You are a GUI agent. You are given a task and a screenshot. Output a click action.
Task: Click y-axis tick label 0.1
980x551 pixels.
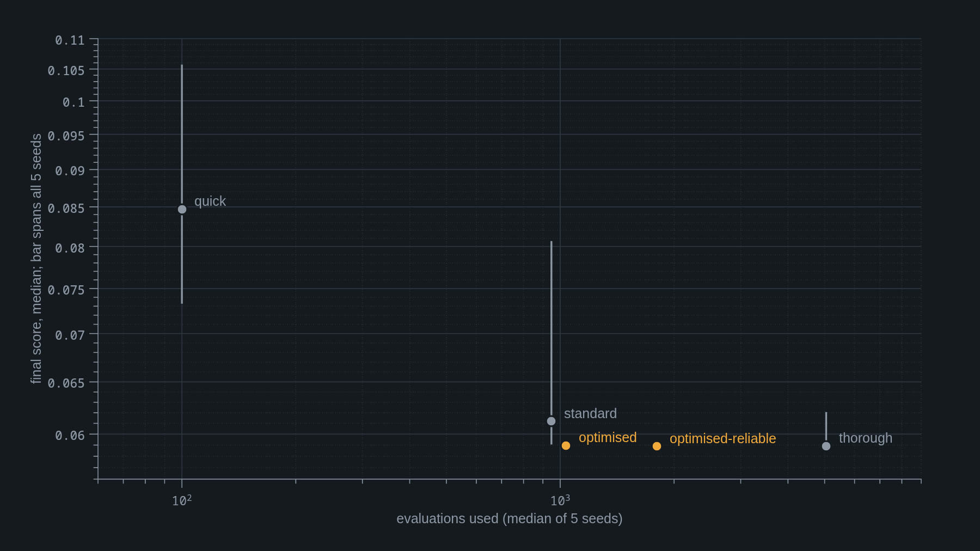tap(73, 102)
